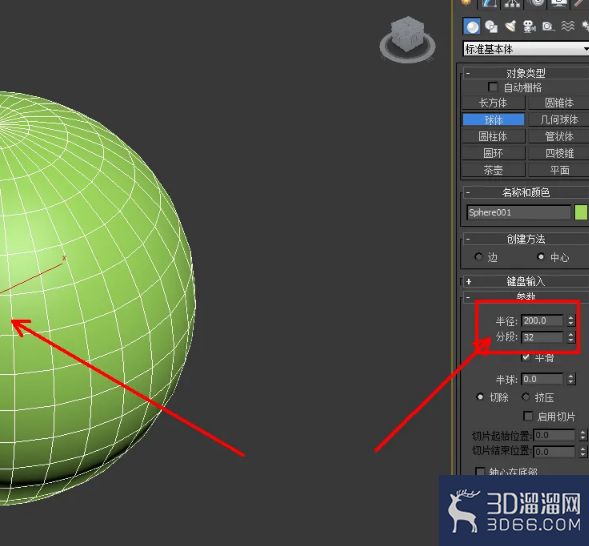Screen dimensions: 589x546
Task: Switch to the Shapes category icon
Action: pyautogui.click(x=491, y=26)
